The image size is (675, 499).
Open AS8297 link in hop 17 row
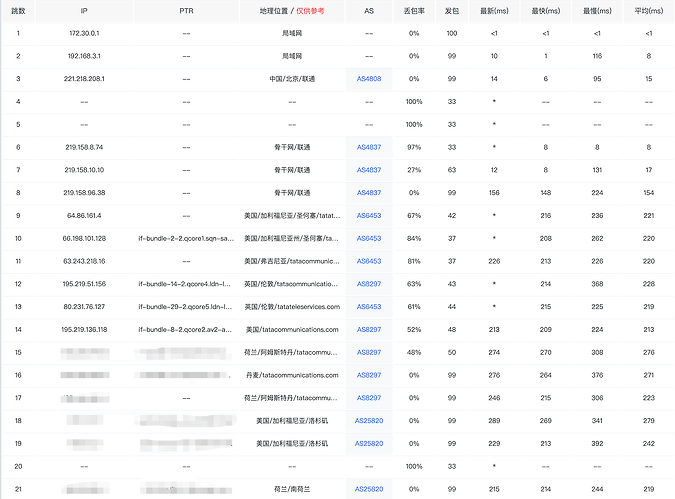pos(369,398)
